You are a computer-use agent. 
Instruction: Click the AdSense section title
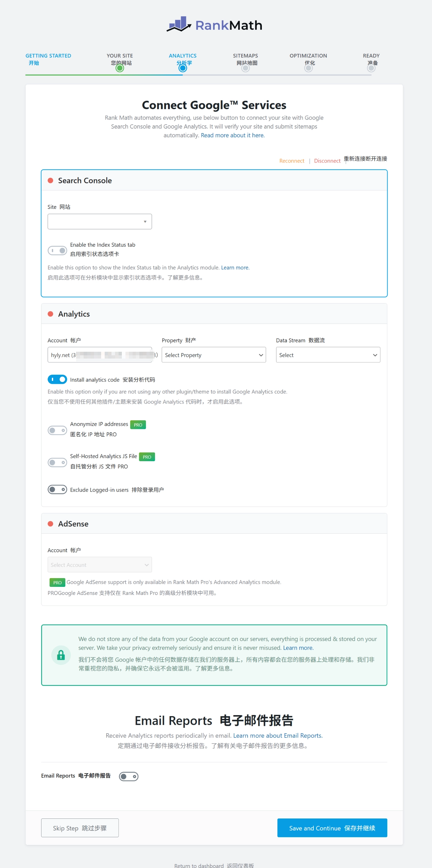[x=73, y=524]
